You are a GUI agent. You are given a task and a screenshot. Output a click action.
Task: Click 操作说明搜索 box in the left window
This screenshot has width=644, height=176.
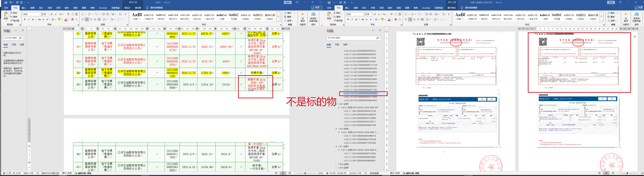pos(157,8)
